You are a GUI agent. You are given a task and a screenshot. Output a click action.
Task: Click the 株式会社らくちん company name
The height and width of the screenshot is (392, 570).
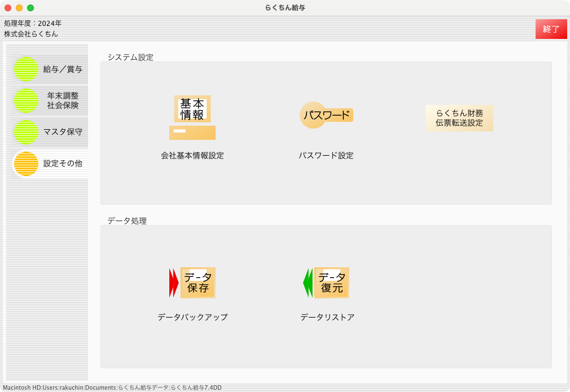pos(31,34)
